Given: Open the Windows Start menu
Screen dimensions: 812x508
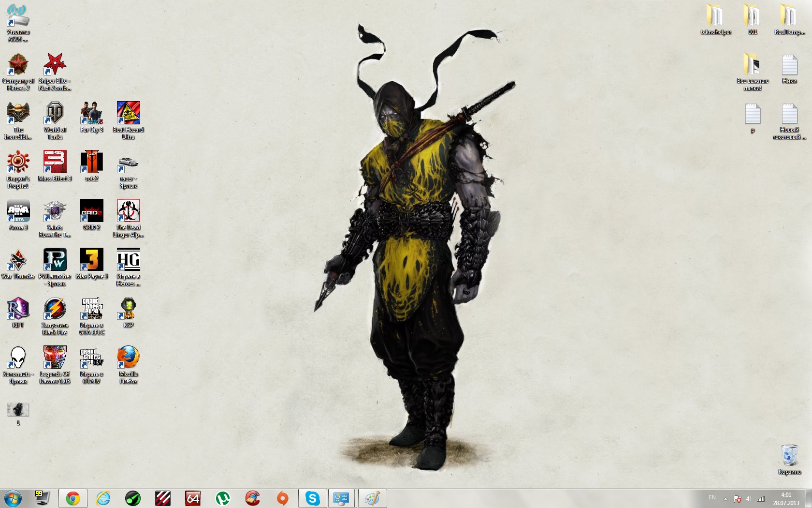Looking at the screenshot, I should 13,498.
